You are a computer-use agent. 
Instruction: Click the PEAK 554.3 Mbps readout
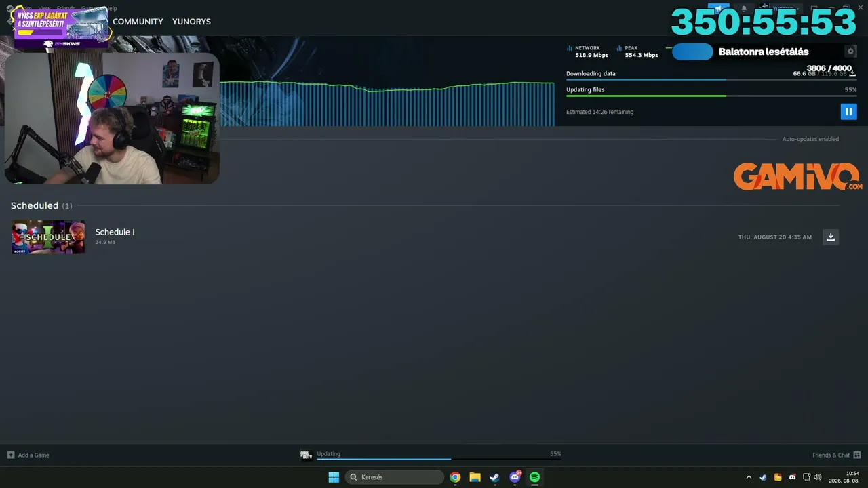coord(637,52)
